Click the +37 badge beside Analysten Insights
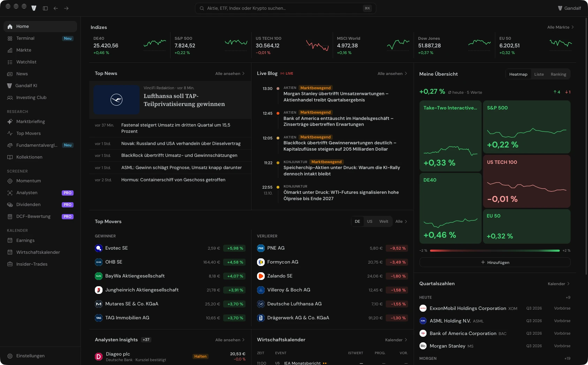This screenshot has width=588, height=365. (x=146, y=340)
